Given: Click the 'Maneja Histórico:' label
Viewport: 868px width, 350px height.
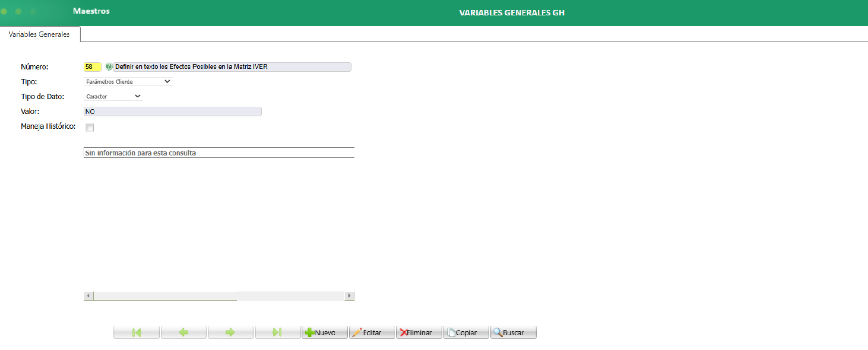Looking at the screenshot, I should 48,126.
